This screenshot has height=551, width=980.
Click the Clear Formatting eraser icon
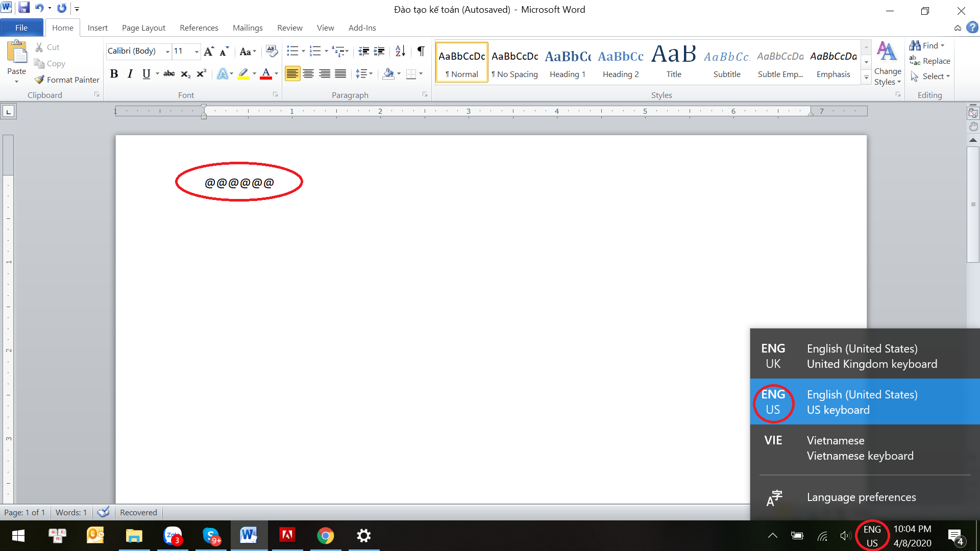click(272, 51)
